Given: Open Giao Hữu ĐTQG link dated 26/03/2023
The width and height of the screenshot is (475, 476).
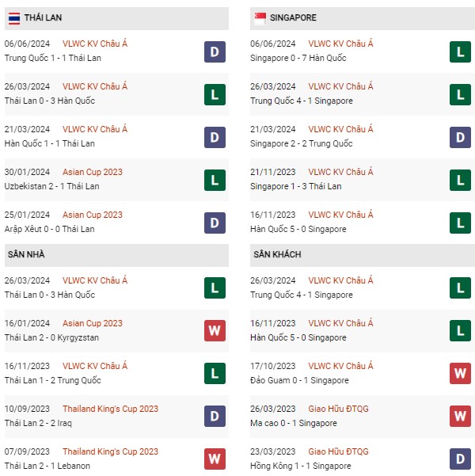Looking at the screenshot, I should coord(338,409).
